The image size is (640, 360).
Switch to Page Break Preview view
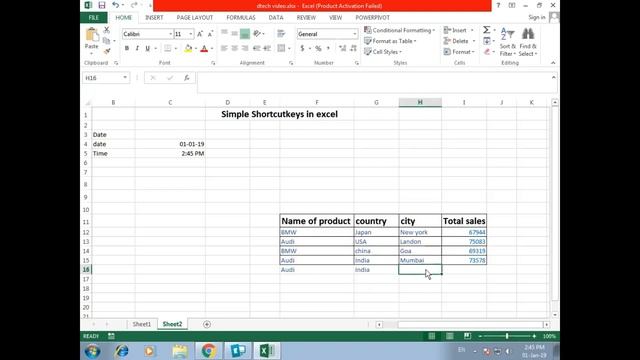[x=467, y=336]
